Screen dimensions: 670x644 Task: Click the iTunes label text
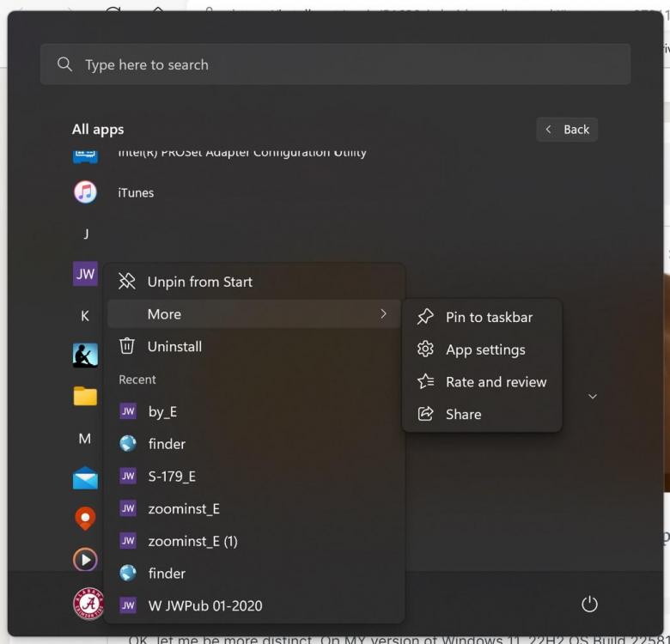(x=136, y=192)
